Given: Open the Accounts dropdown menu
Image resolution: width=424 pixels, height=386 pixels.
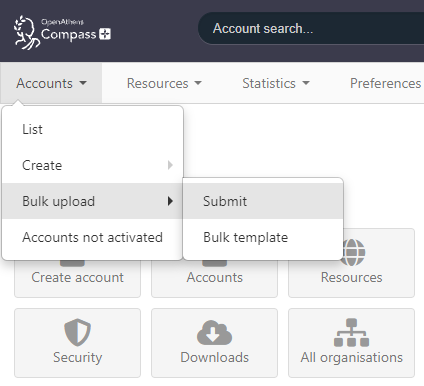Looking at the screenshot, I should [x=51, y=83].
